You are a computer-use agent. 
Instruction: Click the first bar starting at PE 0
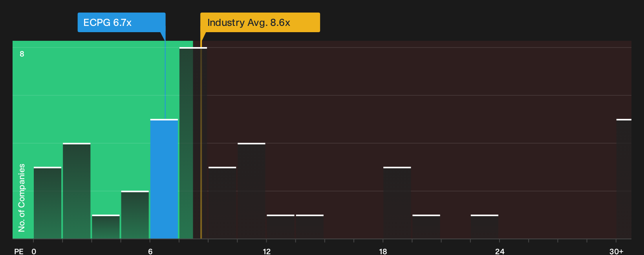point(48,203)
